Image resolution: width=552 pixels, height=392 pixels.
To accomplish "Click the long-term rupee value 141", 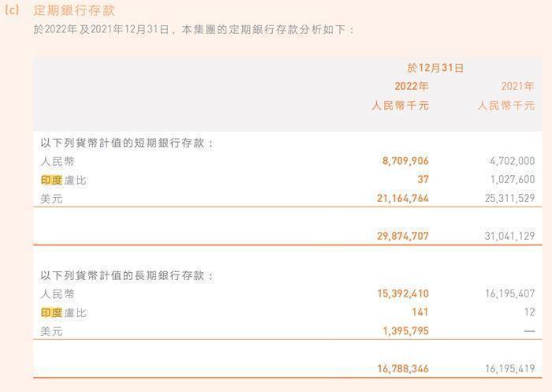I will point(420,312).
